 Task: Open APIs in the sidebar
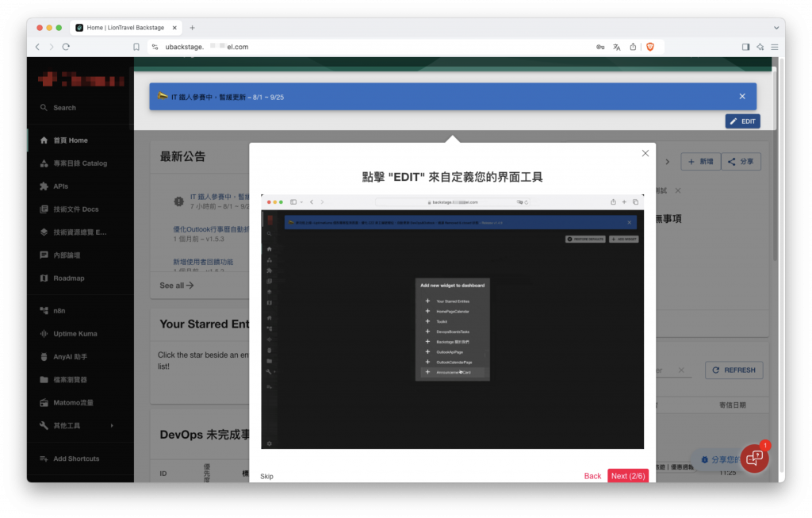pos(60,186)
